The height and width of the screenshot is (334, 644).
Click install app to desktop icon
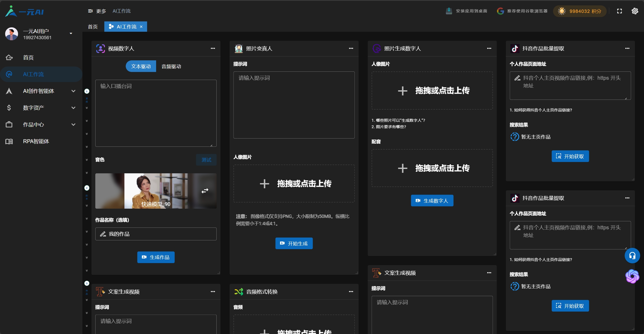[x=449, y=11]
